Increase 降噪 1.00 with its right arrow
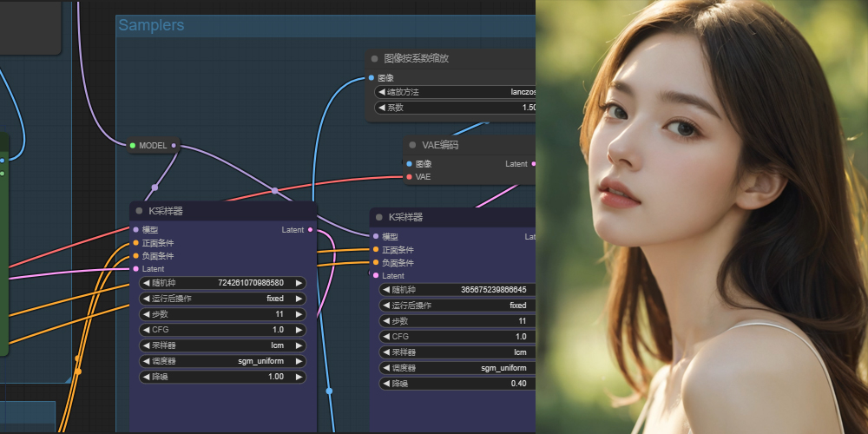Viewport: 868px width, 434px height. point(299,377)
